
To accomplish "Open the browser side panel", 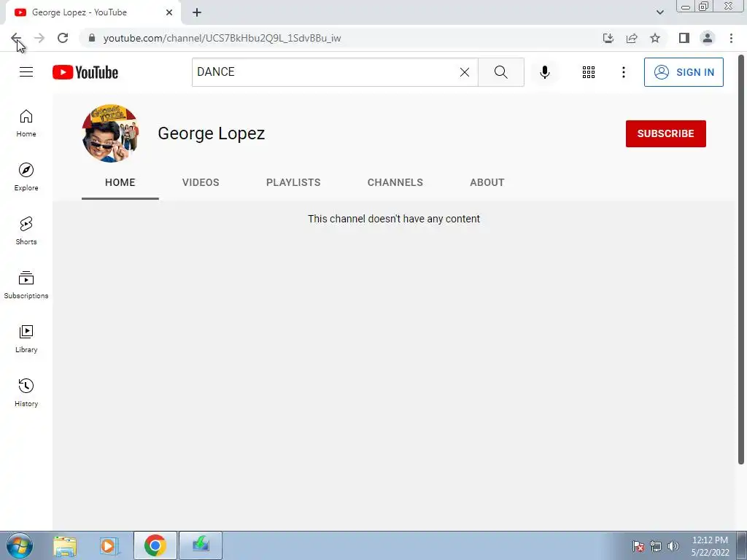I will pyautogui.click(x=684, y=38).
